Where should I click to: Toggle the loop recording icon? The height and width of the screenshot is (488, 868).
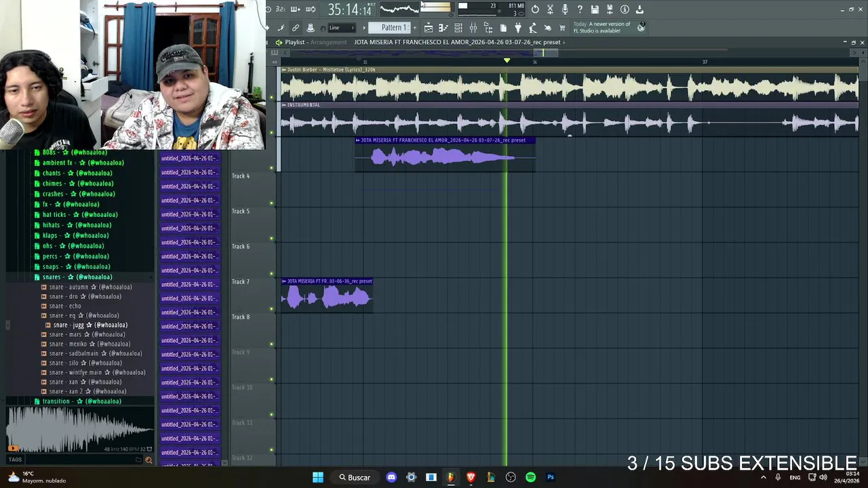pos(311,9)
